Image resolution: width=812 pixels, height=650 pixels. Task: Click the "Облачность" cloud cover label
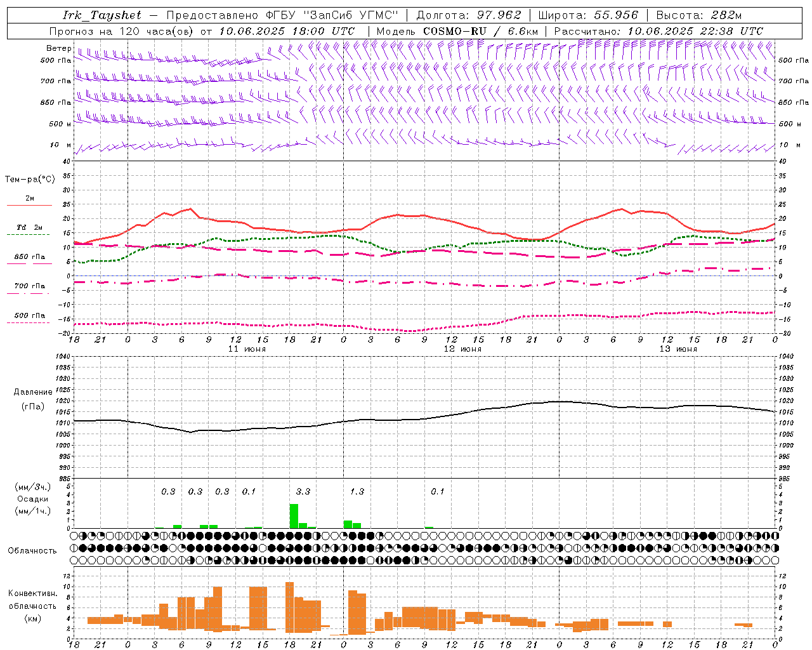32,550
